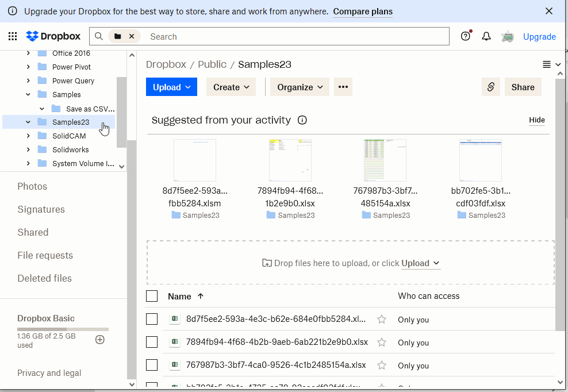
Task: Check the box for 7894fb94-4f68 file
Action: point(152,342)
